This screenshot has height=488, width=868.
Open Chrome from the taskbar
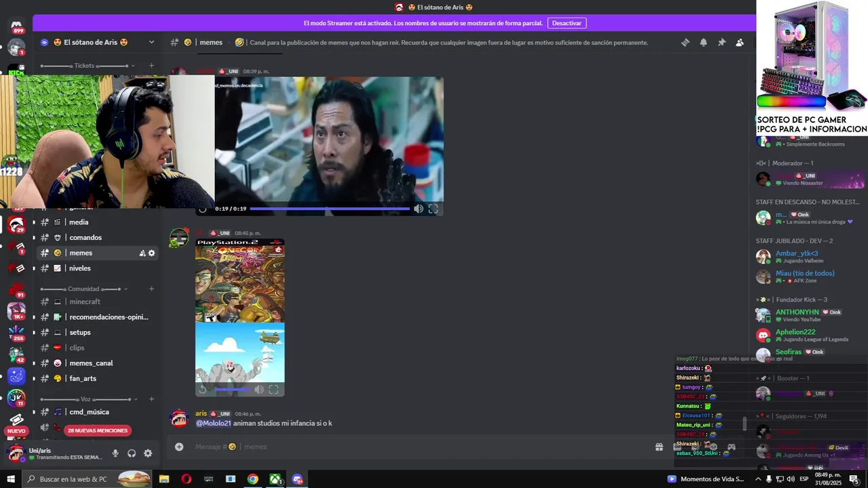(x=253, y=479)
